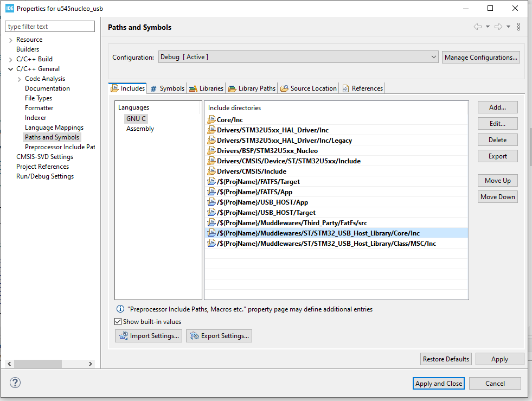Expand the Resource tree node
This screenshot has width=532, height=401.
(x=10, y=40)
